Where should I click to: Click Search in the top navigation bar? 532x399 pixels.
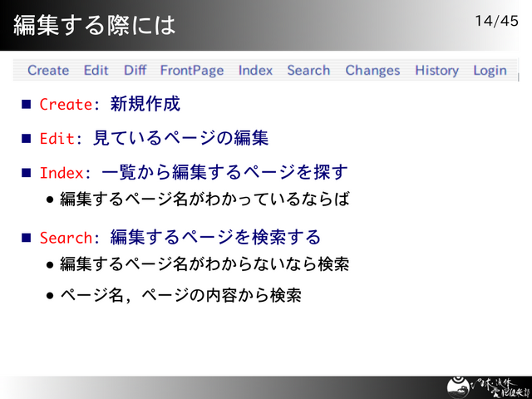[308, 71]
